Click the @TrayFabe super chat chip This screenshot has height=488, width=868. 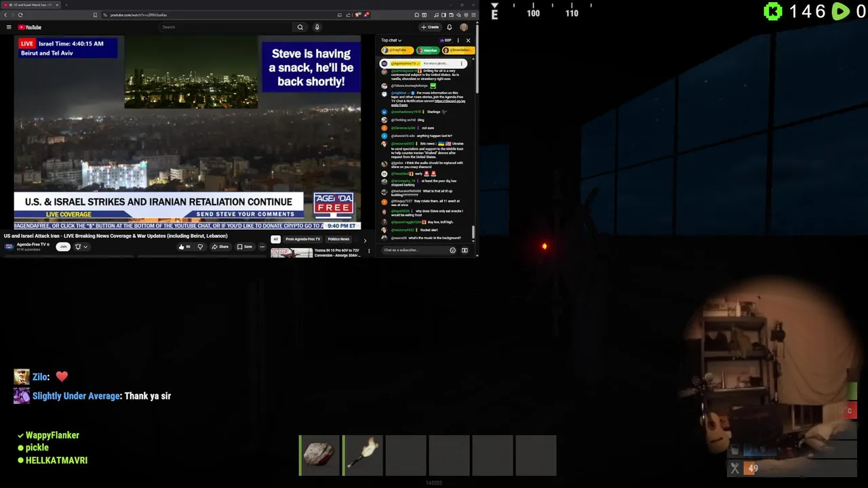[397, 50]
